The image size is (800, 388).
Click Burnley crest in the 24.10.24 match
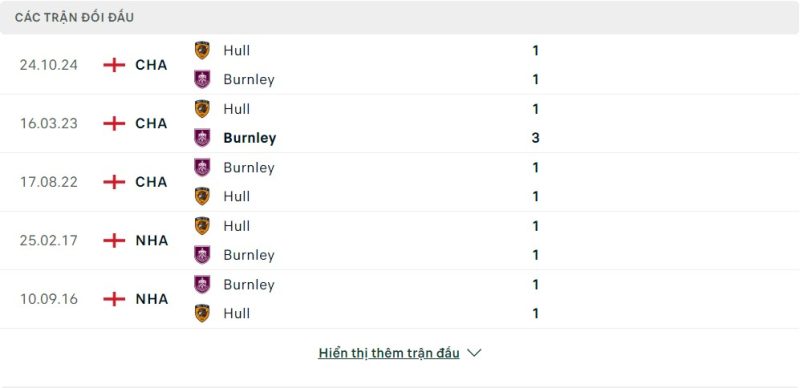pyautogui.click(x=202, y=80)
